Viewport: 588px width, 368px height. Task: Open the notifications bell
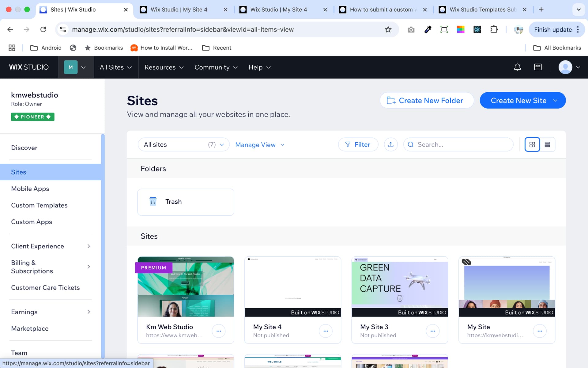point(517,67)
